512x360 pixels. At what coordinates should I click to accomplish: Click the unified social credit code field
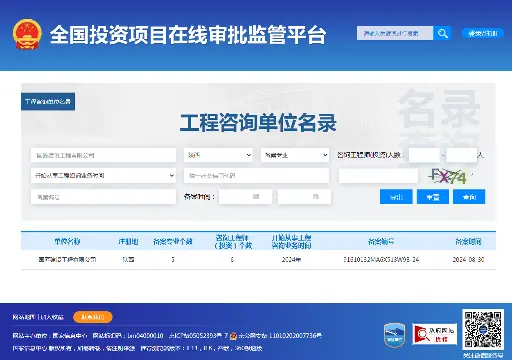[256, 175]
